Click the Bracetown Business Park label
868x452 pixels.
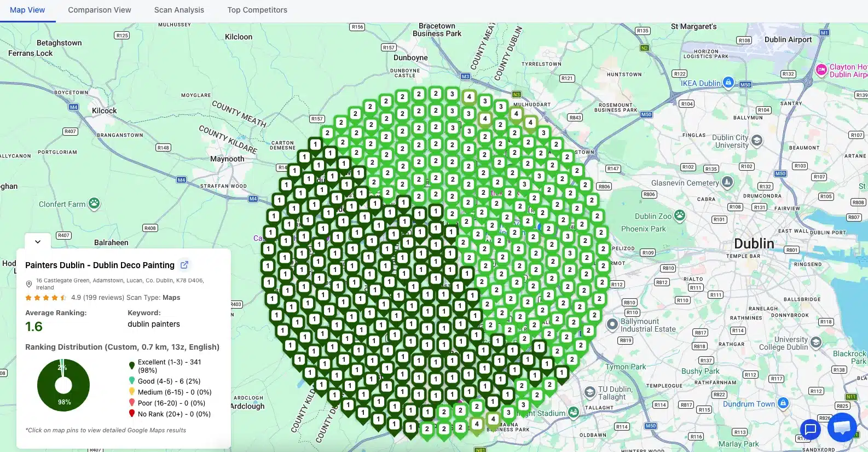point(437,30)
